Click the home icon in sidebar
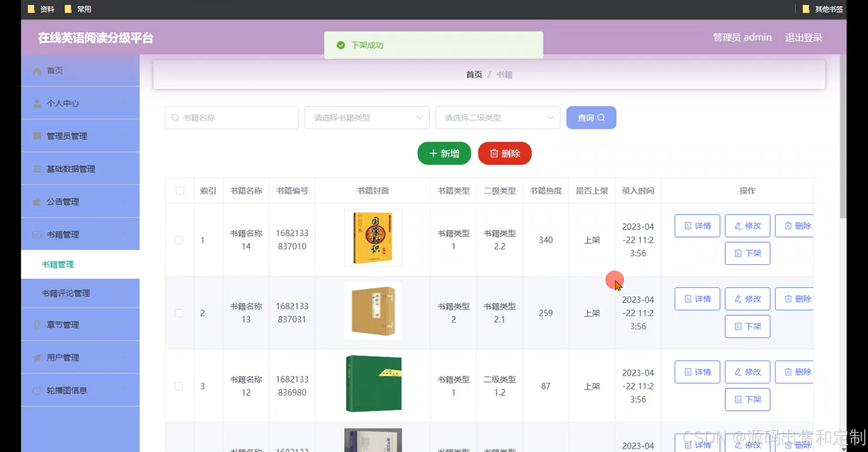 pyautogui.click(x=37, y=71)
